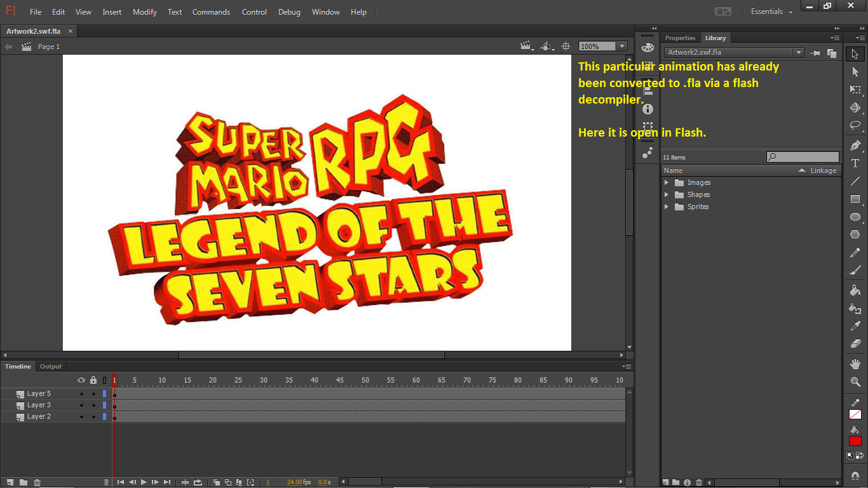Open the Edit Scene dropdown

(x=527, y=46)
